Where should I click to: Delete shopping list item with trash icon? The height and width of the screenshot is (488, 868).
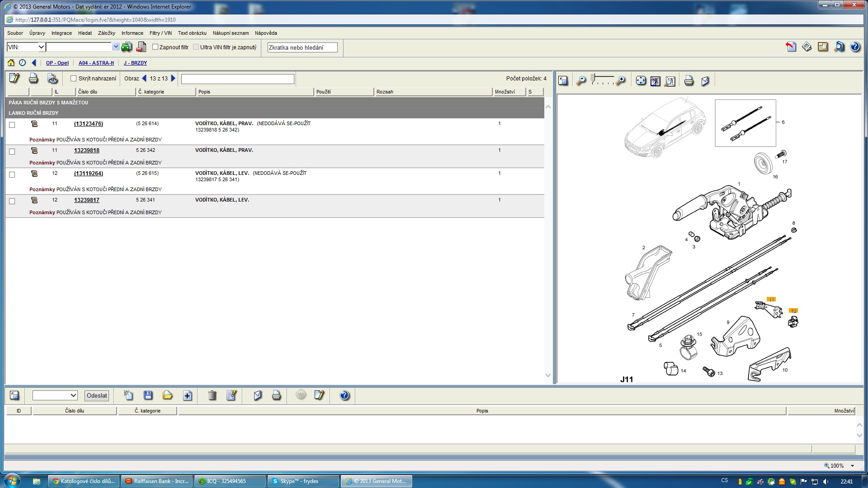[212, 395]
